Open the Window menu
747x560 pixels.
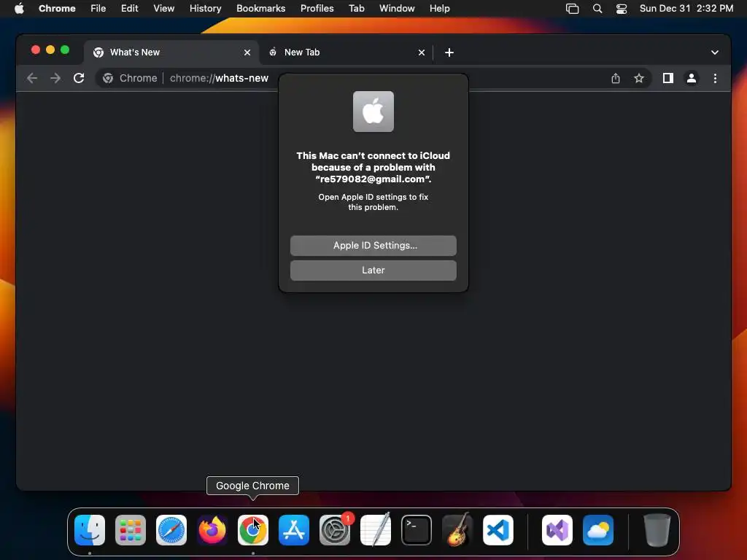397,9
